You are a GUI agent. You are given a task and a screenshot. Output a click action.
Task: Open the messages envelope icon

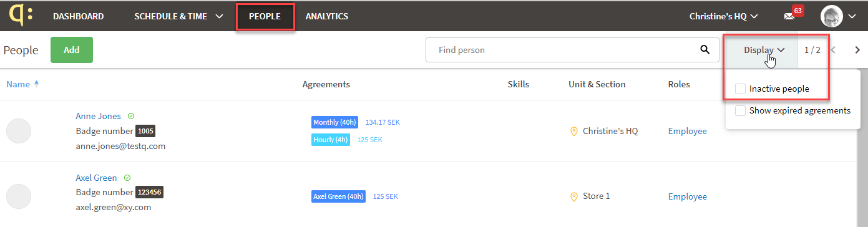(789, 17)
